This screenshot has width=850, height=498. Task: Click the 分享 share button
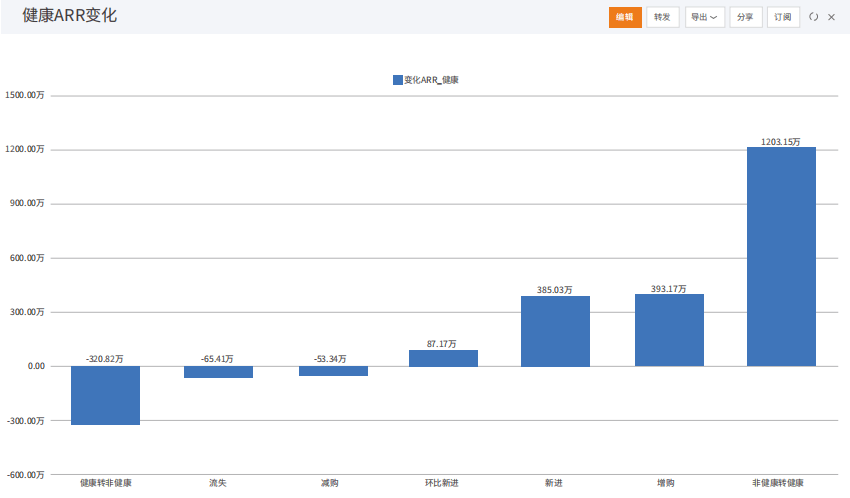746,17
